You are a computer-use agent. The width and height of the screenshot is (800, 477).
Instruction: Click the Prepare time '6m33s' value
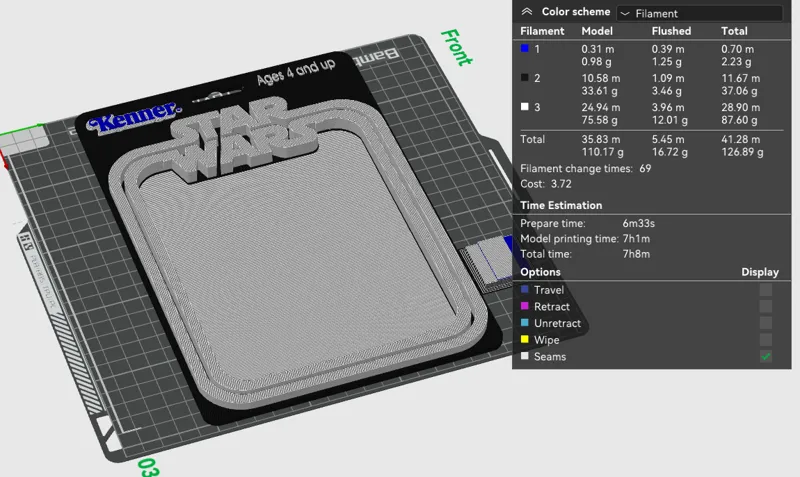[638, 223]
